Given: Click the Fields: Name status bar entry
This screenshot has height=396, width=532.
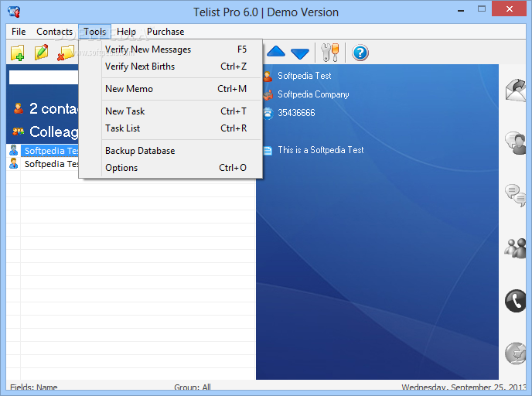Looking at the screenshot, I should 33,387.
